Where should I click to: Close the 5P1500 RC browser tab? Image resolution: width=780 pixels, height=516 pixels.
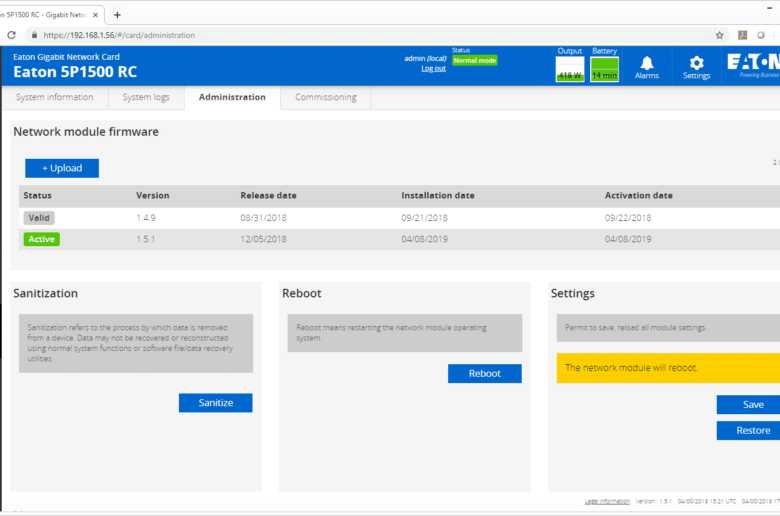96,15
